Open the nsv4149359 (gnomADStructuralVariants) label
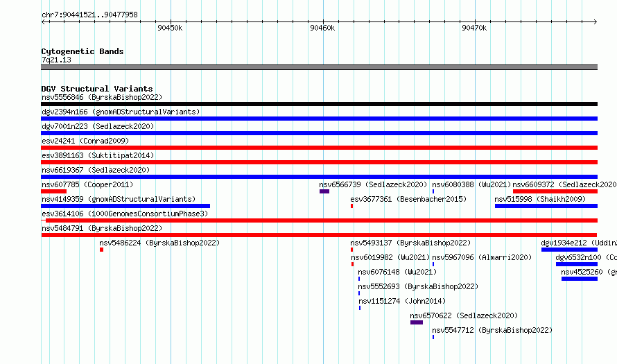This screenshot has width=617, height=364. [x=119, y=199]
